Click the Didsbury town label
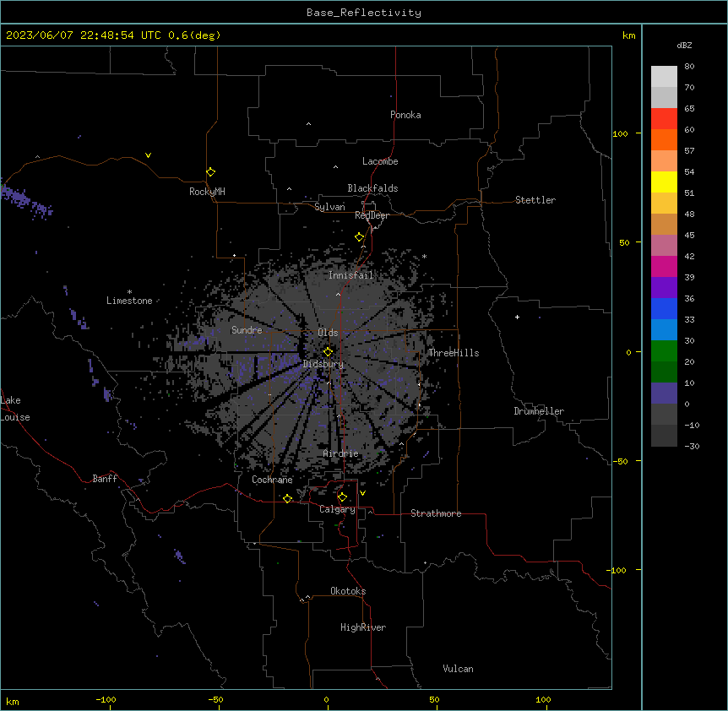The image size is (728, 711). pos(323,364)
